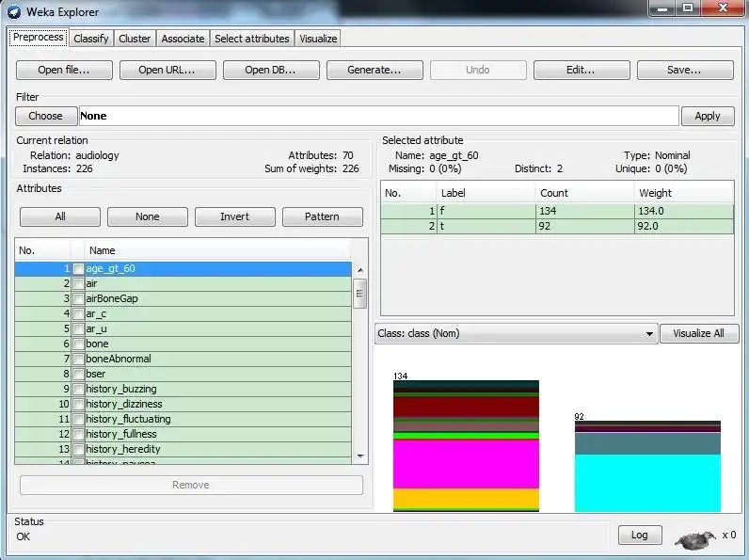This screenshot has height=560, width=749.
Task: Click the magenta segment in the 134 bar
Action: pos(466,463)
